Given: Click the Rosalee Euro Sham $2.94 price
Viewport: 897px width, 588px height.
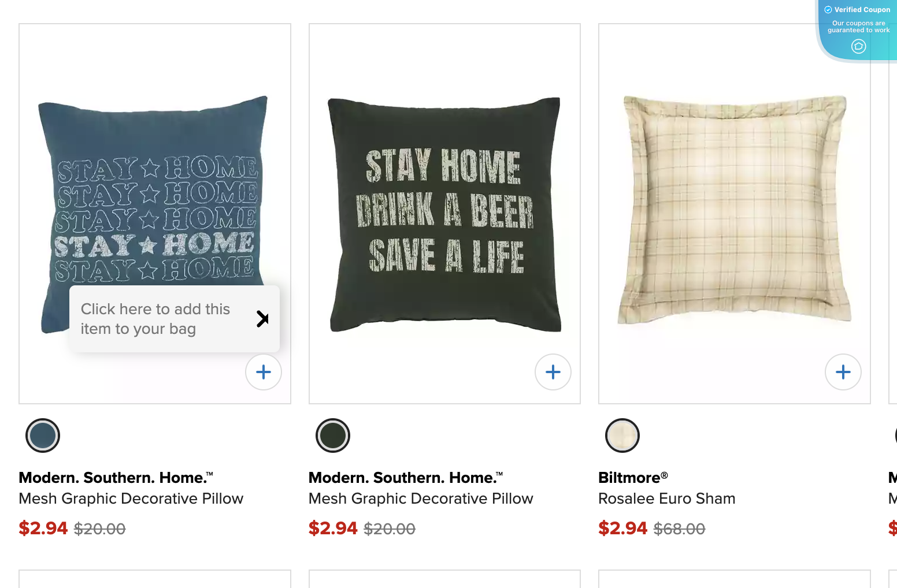Looking at the screenshot, I should 622,528.
